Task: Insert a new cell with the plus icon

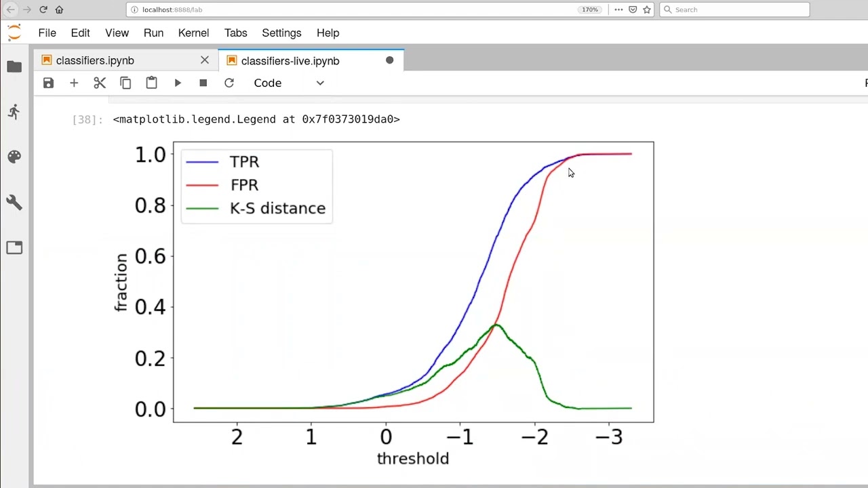Action: [74, 83]
